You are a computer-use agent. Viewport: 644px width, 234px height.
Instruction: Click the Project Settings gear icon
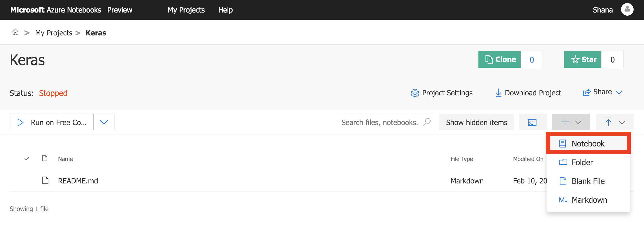click(415, 93)
